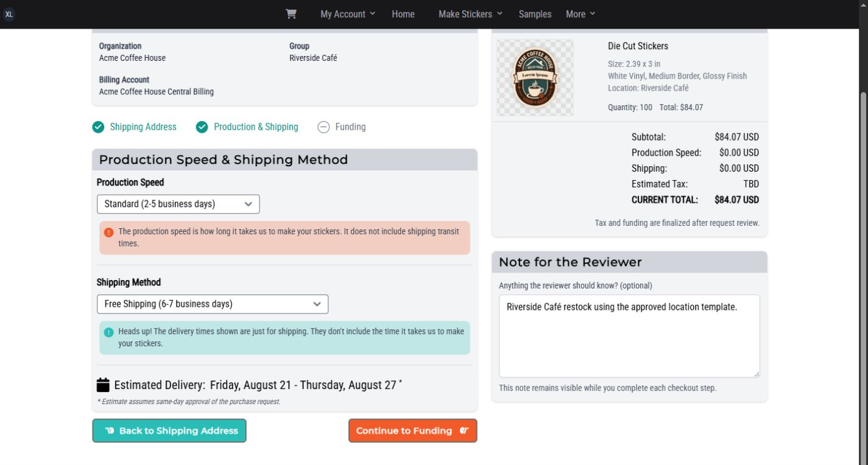Click the XL avatar badge

(x=9, y=14)
